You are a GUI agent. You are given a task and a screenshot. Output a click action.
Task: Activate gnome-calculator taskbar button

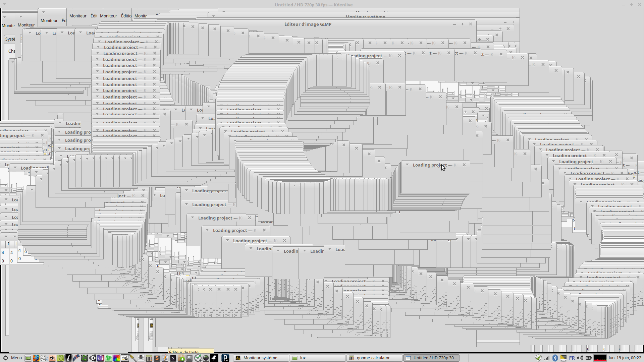click(x=373, y=358)
